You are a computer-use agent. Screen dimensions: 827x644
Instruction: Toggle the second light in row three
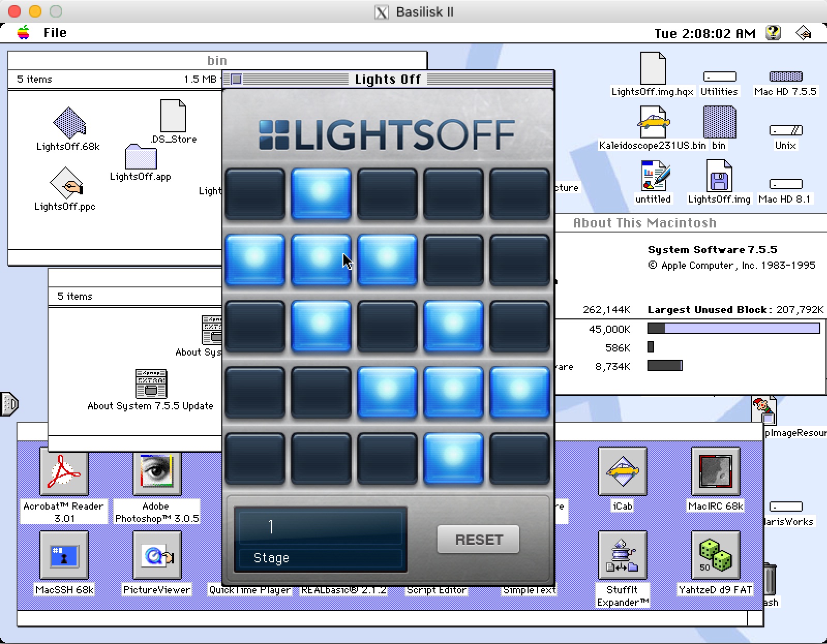[x=321, y=326]
